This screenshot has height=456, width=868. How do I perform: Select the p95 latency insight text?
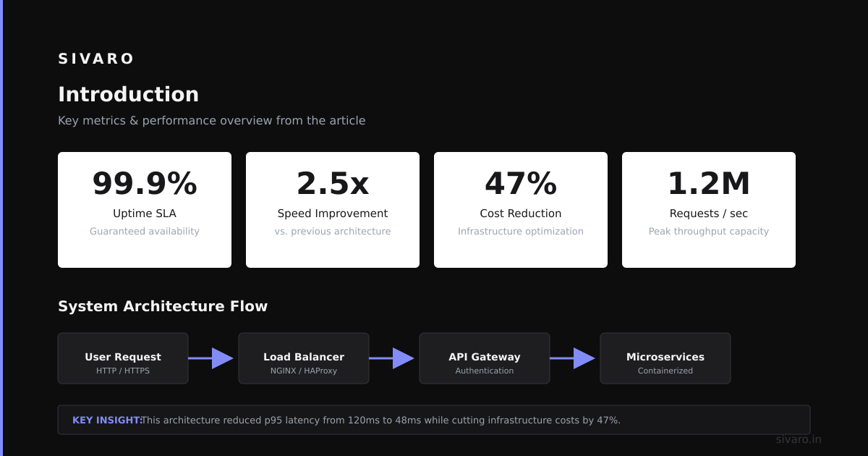pyautogui.click(x=380, y=420)
